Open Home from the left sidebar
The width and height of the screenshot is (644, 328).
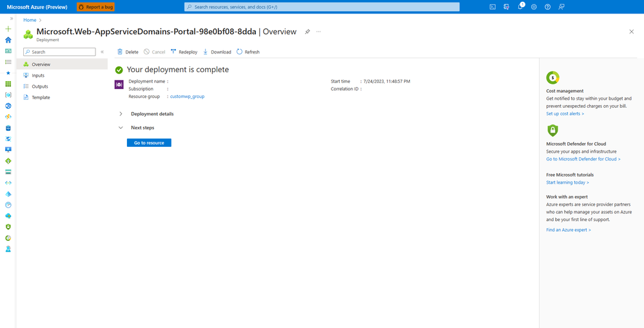(x=8, y=40)
